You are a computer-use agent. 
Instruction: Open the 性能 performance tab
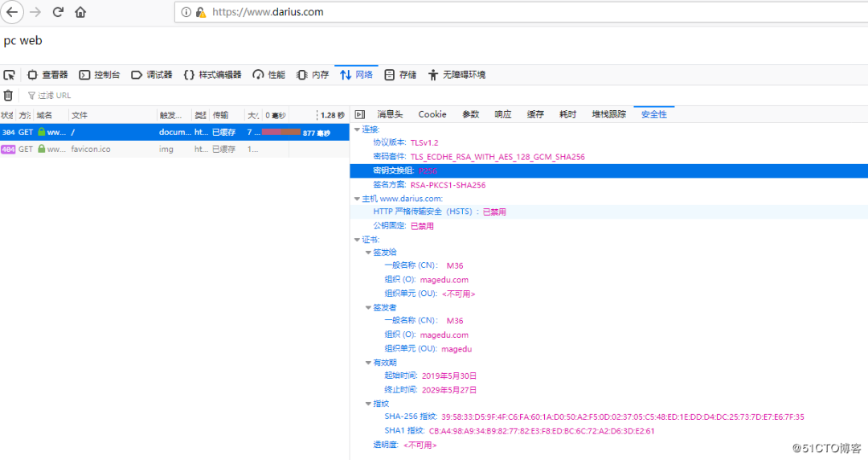[x=269, y=75]
